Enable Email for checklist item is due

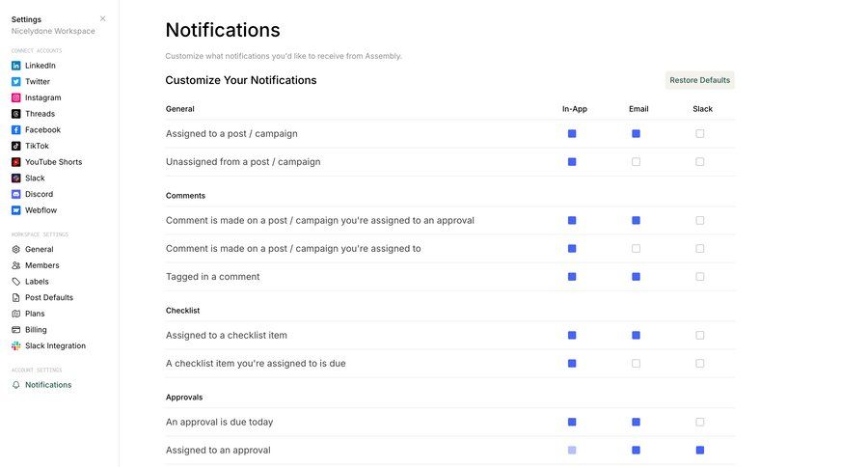click(637, 364)
